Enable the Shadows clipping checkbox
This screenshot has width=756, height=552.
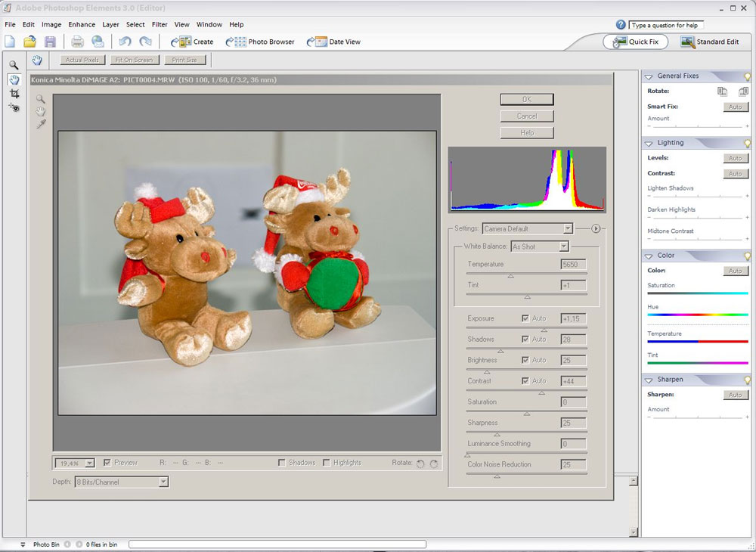282,463
